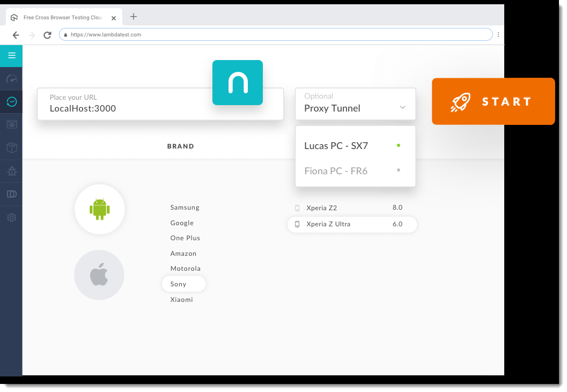This screenshot has width=567, height=392.
Task: Open the browser three-dot menu
Action: tap(498, 35)
